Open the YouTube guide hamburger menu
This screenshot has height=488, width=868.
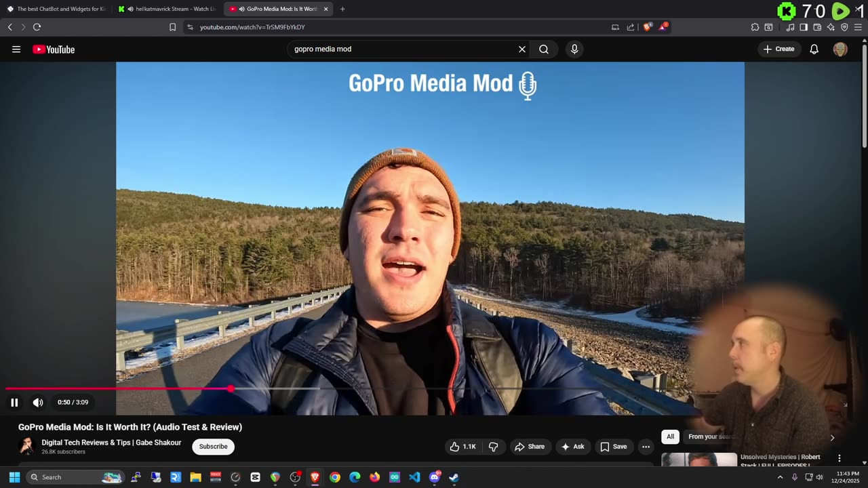coord(16,49)
